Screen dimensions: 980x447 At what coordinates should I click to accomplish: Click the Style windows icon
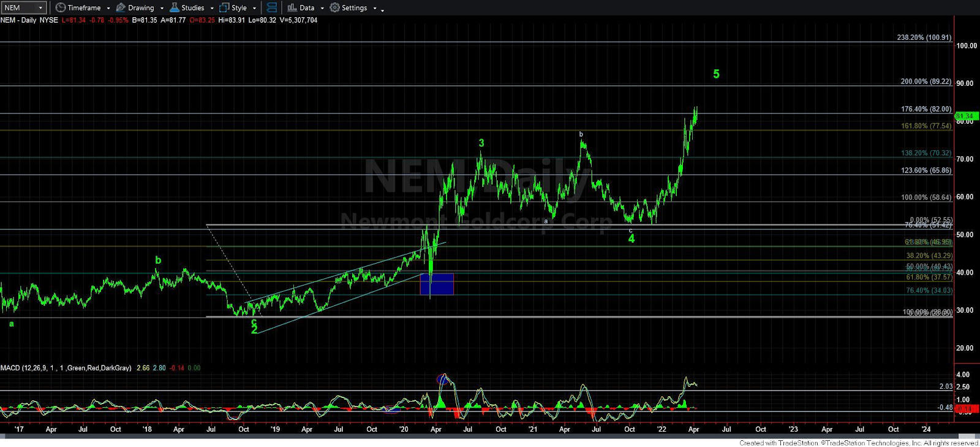coord(224,8)
